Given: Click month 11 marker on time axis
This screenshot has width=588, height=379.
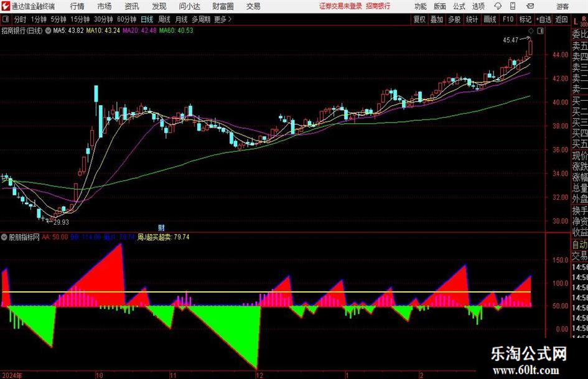Looking at the screenshot, I should point(173,375).
